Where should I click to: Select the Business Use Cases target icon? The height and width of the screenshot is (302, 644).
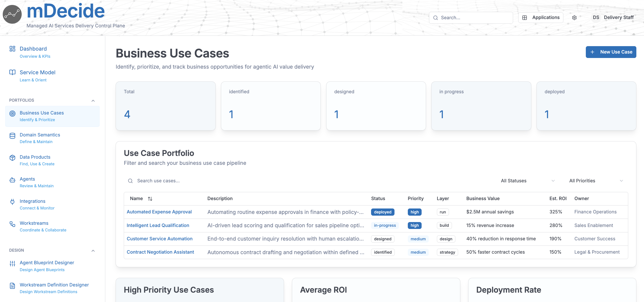click(12, 113)
